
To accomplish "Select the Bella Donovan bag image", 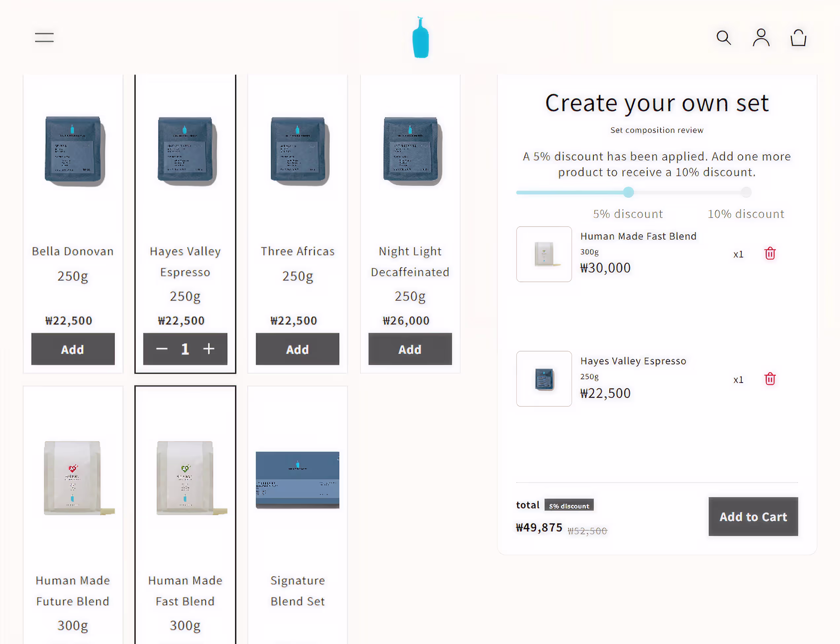I will tap(74, 151).
